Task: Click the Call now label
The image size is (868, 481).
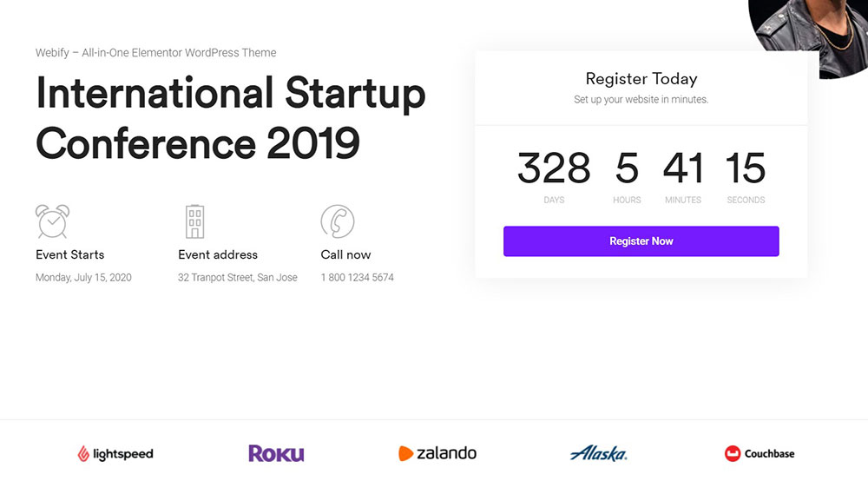Action: click(345, 254)
